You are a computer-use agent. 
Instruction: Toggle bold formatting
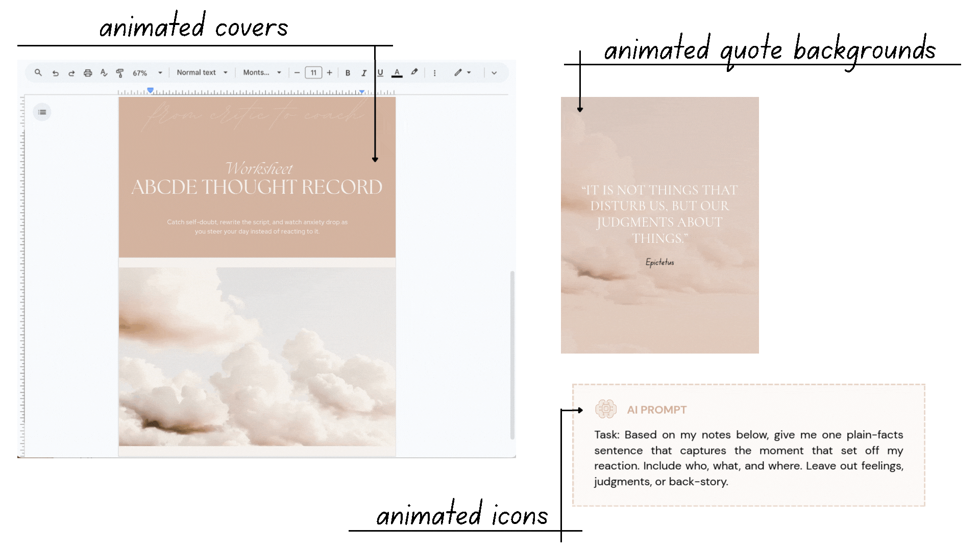(348, 72)
